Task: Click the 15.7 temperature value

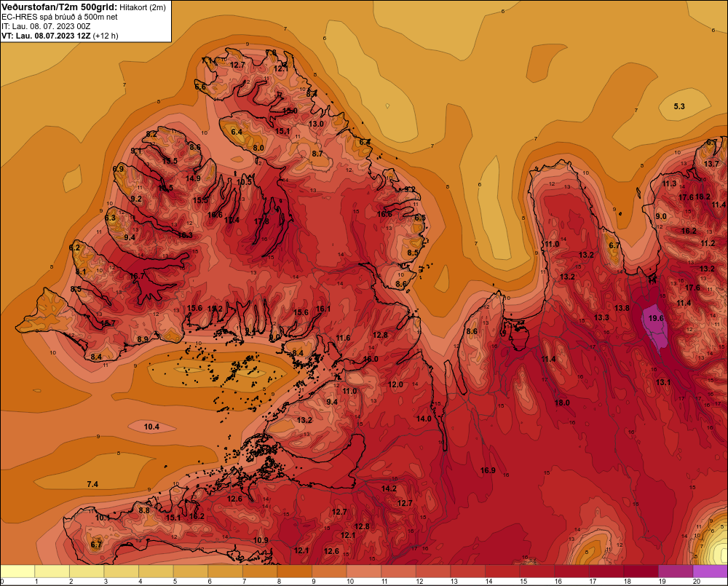Action: click(108, 323)
